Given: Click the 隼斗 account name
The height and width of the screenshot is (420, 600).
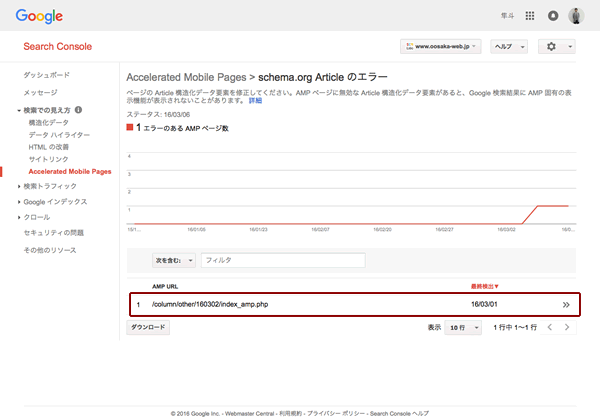Looking at the screenshot, I should click(x=507, y=16).
